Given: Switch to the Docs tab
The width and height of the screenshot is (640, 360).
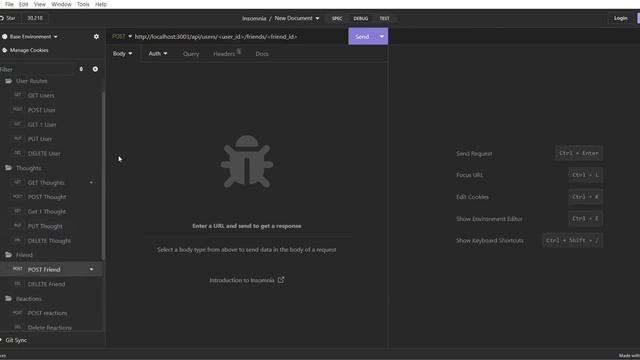Looking at the screenshot, I should pyautogui.click(x=262, y=54).
